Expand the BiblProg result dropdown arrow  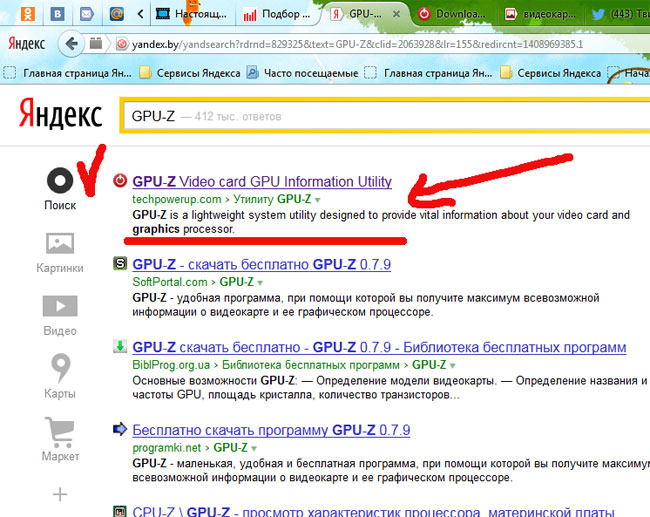click(x=453, y=366)
